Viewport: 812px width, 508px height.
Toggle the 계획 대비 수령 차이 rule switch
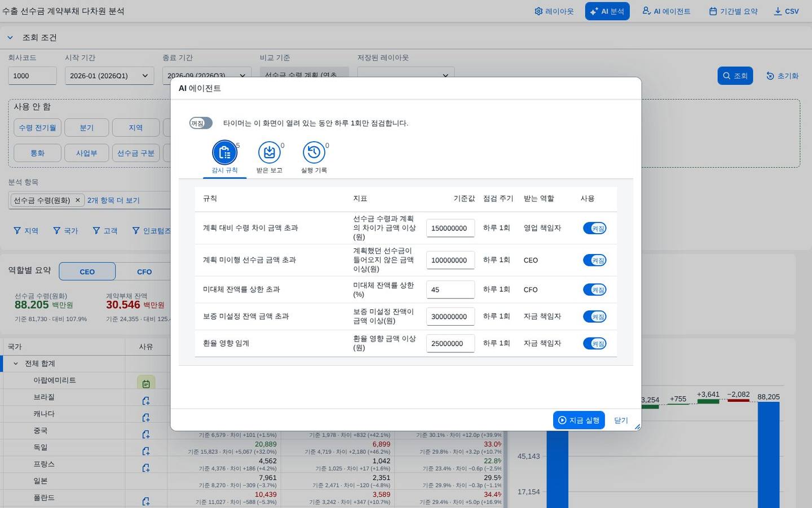[594, 228]
